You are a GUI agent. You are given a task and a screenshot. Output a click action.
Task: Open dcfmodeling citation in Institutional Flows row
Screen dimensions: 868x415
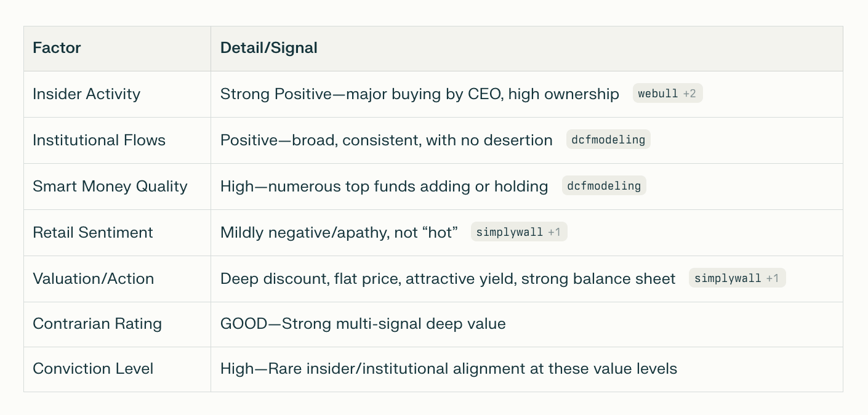(x=608, y=140)
